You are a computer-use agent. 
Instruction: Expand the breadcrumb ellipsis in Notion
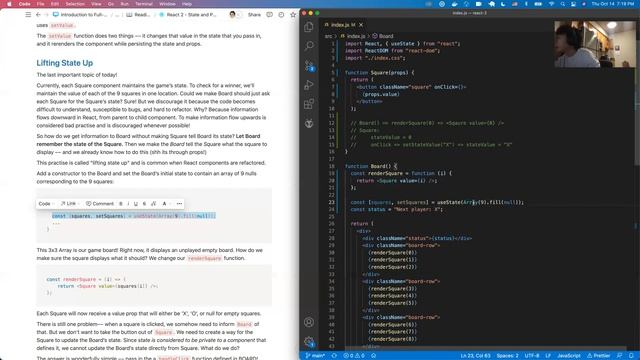click(117, 15)
